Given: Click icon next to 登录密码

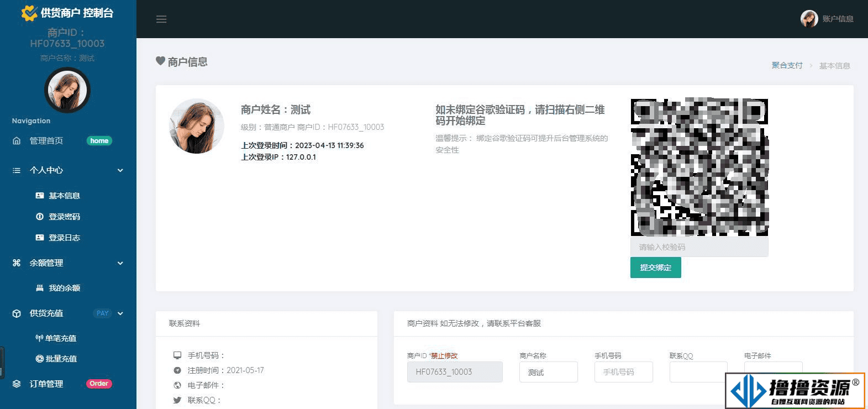Looking at the screenshot, I should click(x=40, y=217).
